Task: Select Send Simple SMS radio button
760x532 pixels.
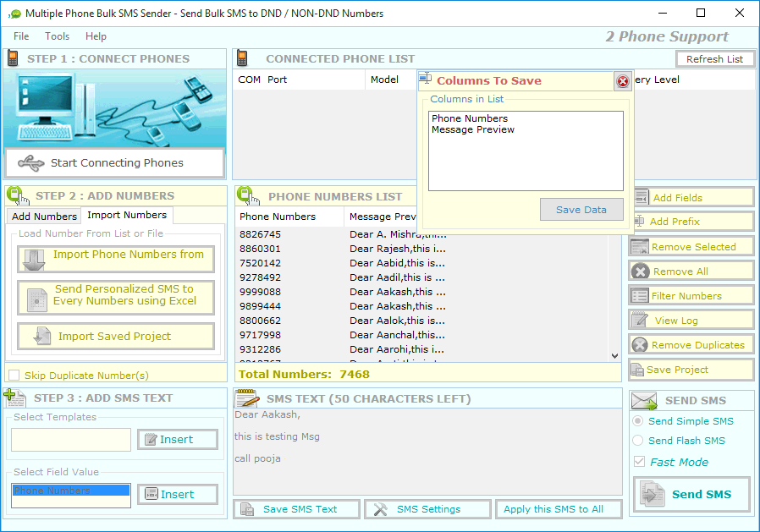Action: [x=638, y=421]
